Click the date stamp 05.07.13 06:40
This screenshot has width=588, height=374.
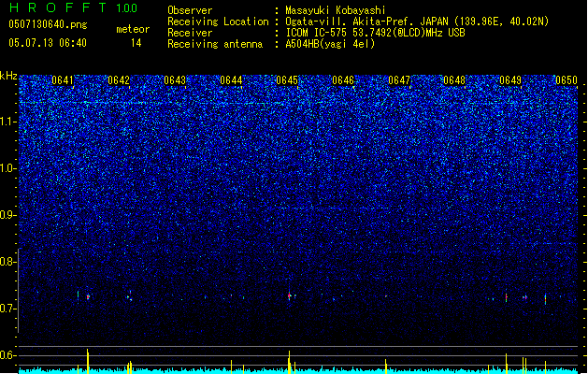48,43
